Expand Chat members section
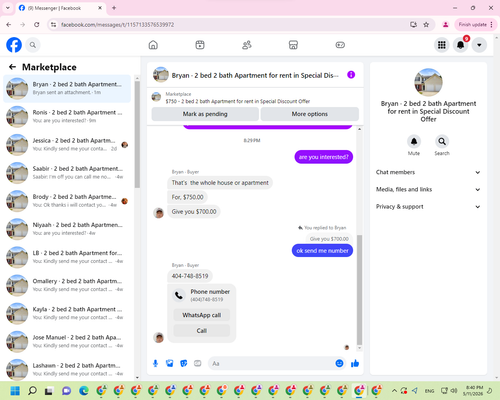This screenshot has height=400, width=500. coord(428,172)
